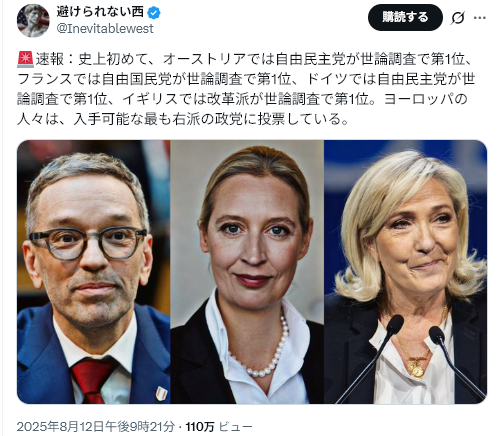
Task: Click the 購読する subscribe button
Action: pyautogui.click(x=405, y=17)
